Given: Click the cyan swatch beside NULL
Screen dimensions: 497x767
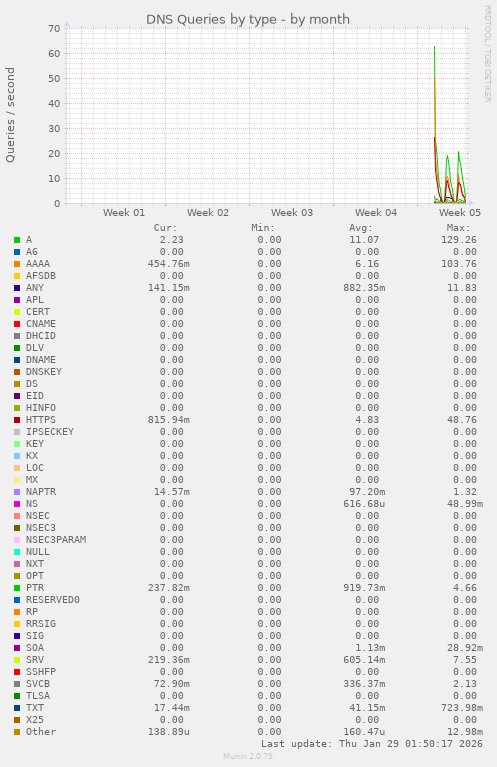Looking at the screenshot, I should [17, 552].
